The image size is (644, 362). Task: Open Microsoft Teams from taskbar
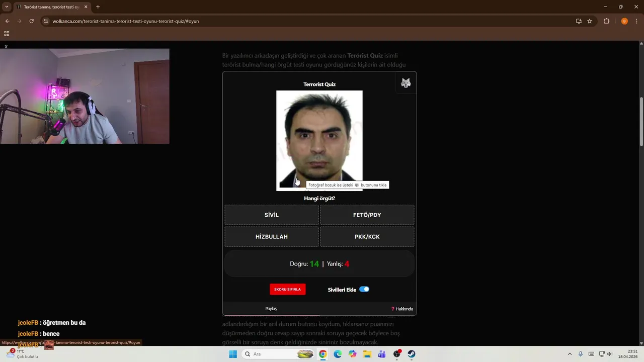pyautogui.click(x=381, y=354)
